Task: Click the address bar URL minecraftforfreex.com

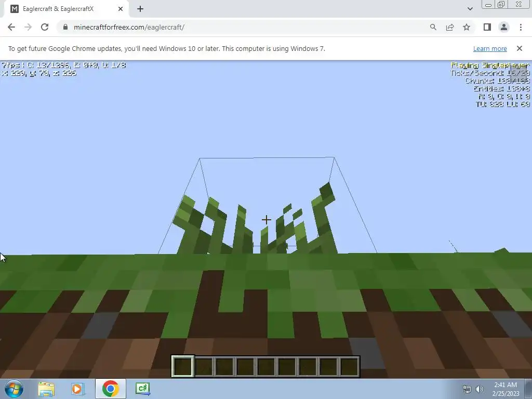Action: click(129, 27)
